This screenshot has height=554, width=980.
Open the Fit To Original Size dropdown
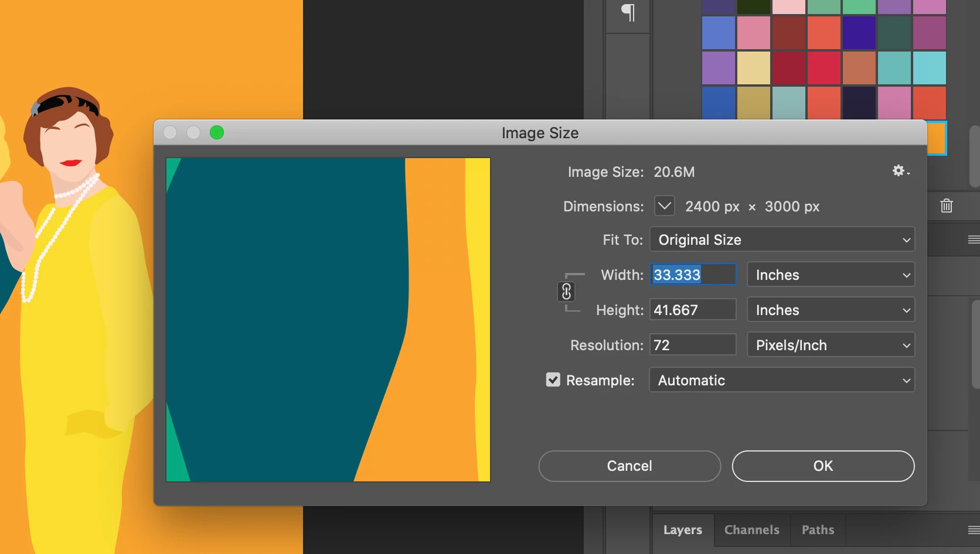782,240
